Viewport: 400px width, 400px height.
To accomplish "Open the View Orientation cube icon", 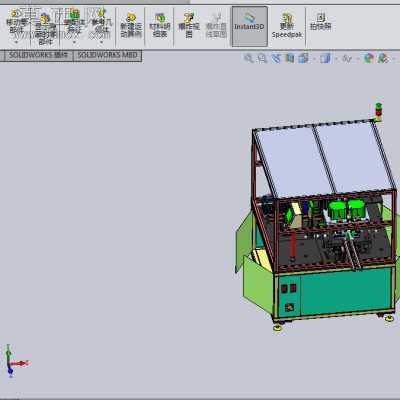I will pyautogui.click(x=303, y=58).
